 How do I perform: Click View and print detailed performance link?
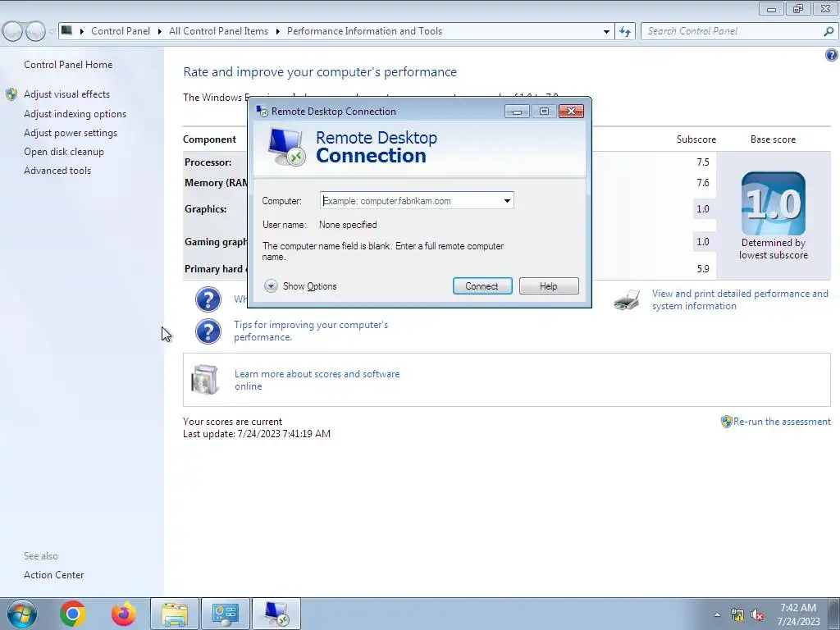[740, 299]
